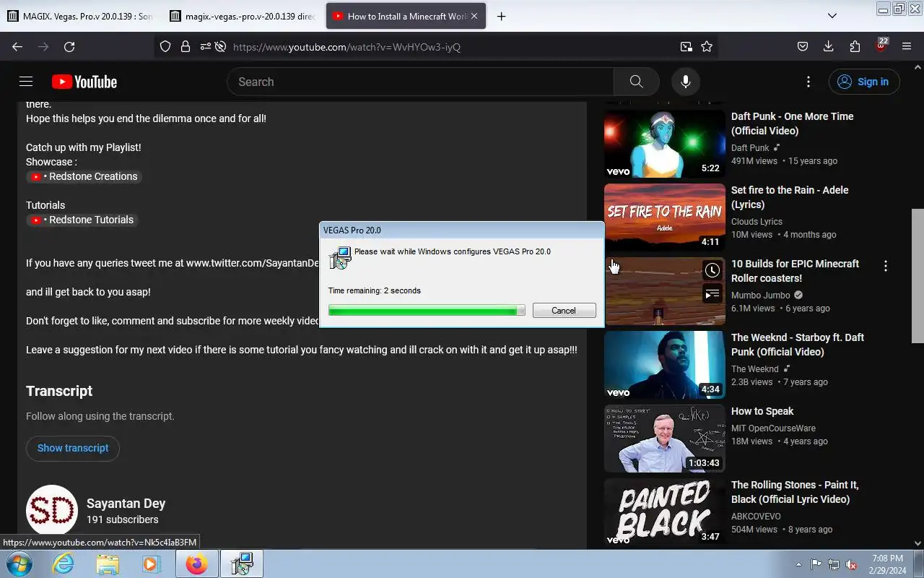Click the youtube.com URL address bar
The height and width of the screenshot is (578, 924).
click(451, 47)
